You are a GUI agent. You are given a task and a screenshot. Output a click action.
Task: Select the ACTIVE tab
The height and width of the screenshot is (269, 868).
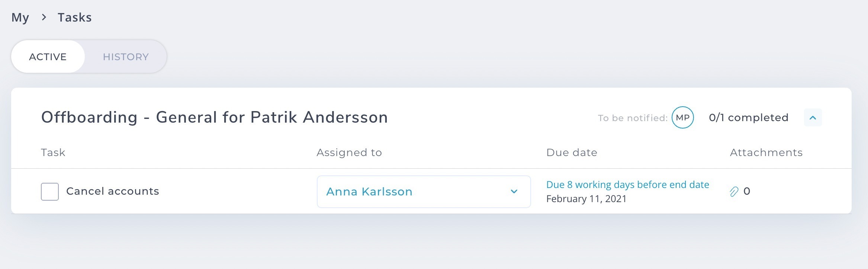coord(48,57)
